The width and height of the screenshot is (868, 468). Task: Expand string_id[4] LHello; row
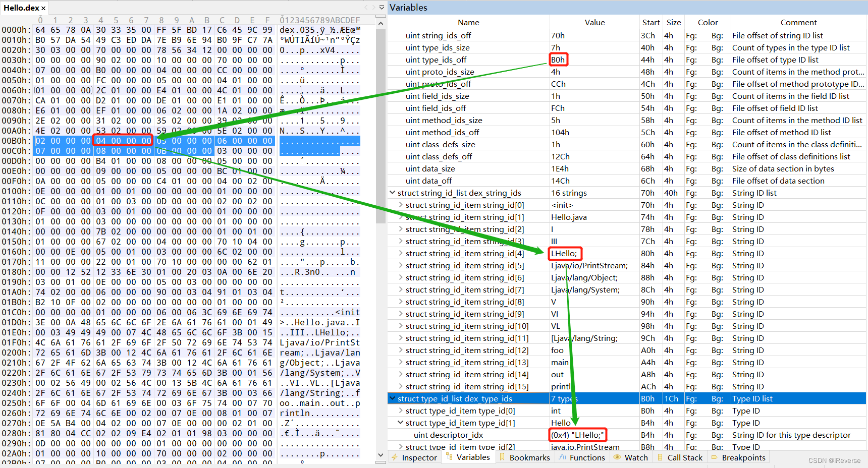pyautogui.click(x=401, y=253)
